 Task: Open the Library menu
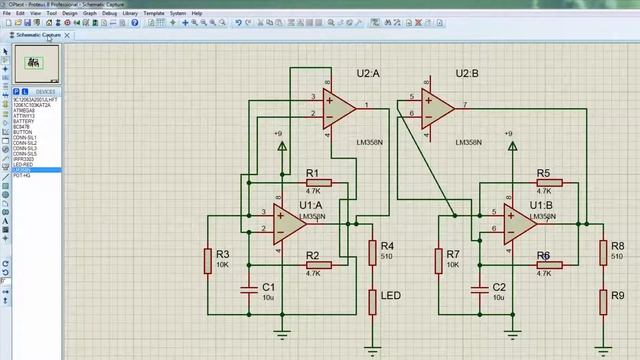click(130, 13)
